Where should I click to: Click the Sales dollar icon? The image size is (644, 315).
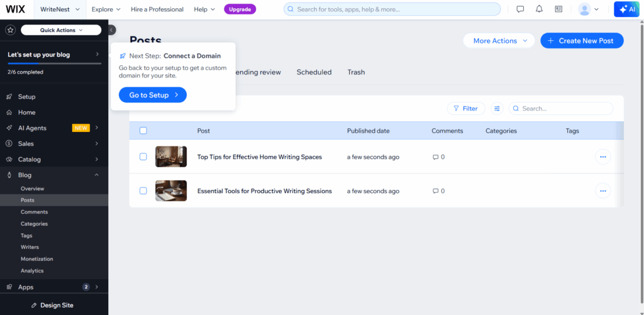tap(9, 144)
